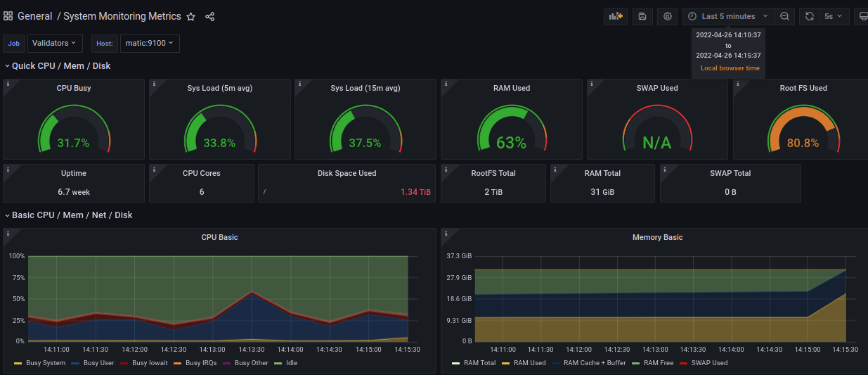Screen dimensions: 868x375
Task: Open the CPU Basic panel title menu
Action: click(219, 237)
